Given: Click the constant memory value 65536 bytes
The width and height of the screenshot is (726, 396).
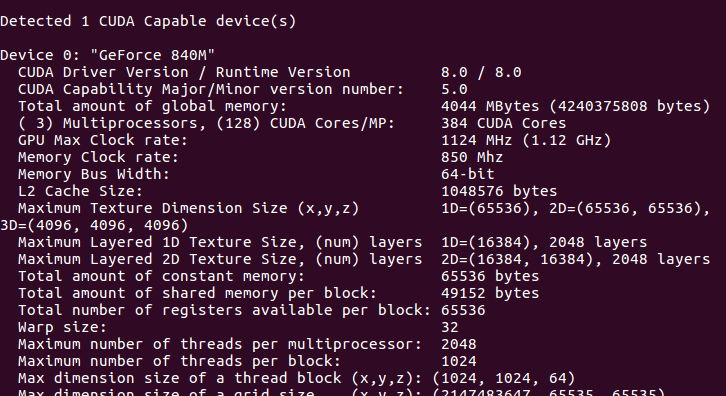Looking at the screenshot, I should pyautogui.click(x=490, y=276).
